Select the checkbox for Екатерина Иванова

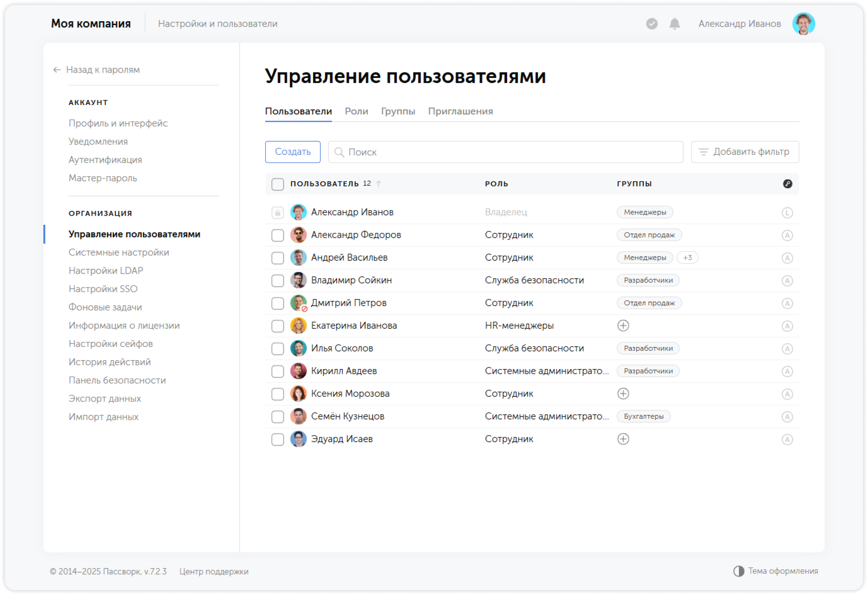click(277, 326)
